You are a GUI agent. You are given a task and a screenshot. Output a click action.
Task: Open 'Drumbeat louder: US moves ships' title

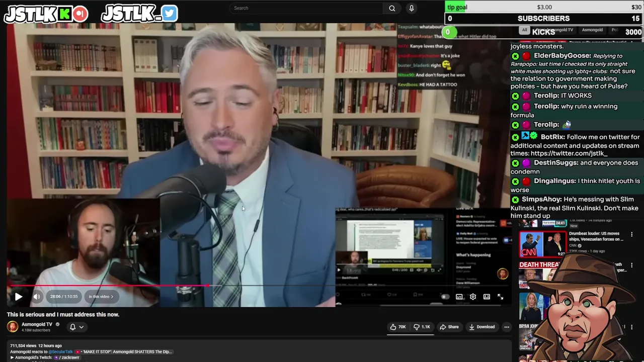tap(596, 236)
